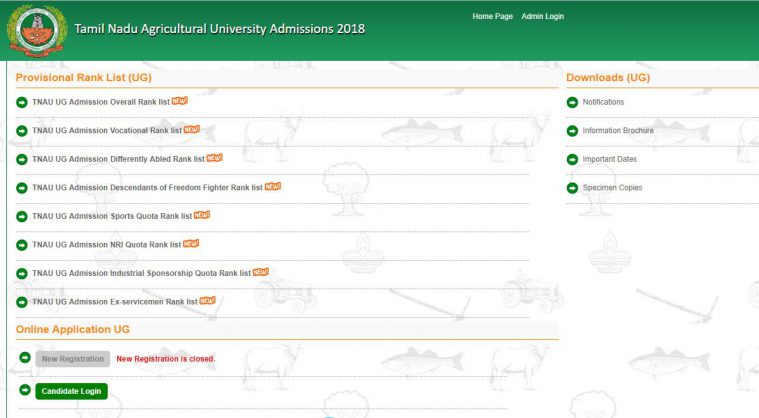The image size is (759, 418).
Task: Open Descendants of Freedom Fighter Rank list
Action: [x=148, y=188]
